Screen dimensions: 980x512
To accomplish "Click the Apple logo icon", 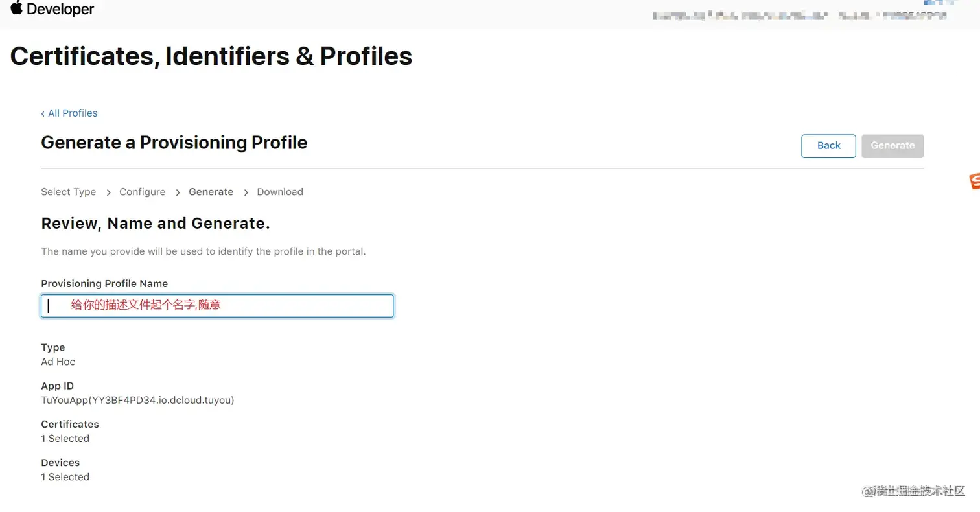I will [16, 8].
